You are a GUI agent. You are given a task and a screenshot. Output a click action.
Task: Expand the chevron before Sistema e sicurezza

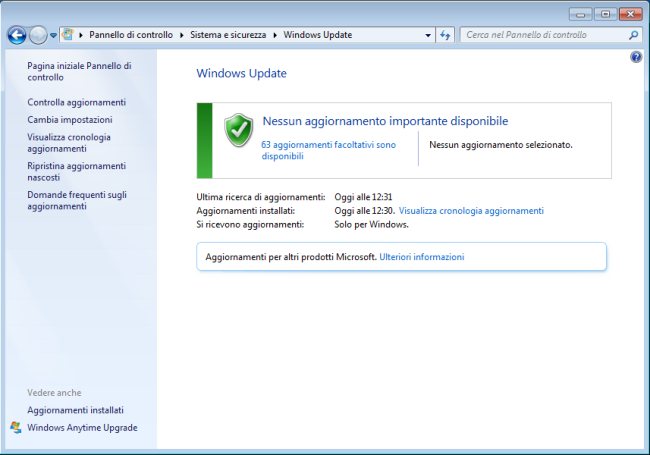pos(182,35)
